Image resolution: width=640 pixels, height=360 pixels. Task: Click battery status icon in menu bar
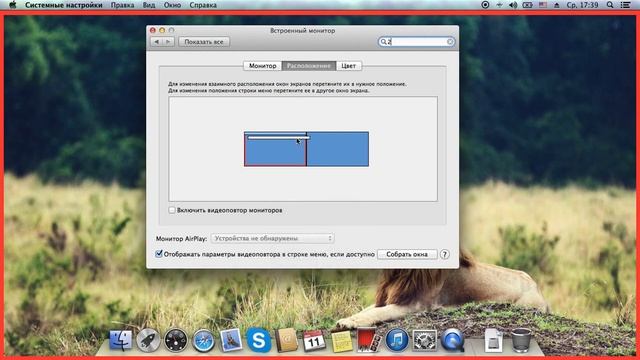(x=527, y=5)
